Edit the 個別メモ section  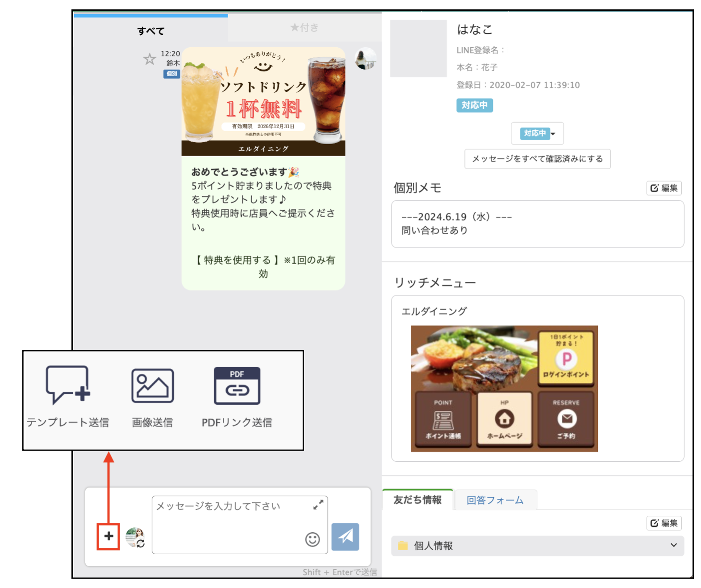click(664, 188)
